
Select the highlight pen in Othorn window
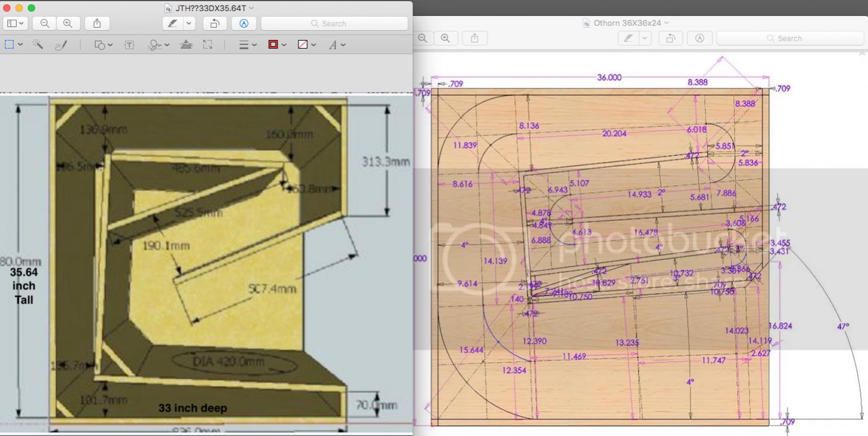628,38
